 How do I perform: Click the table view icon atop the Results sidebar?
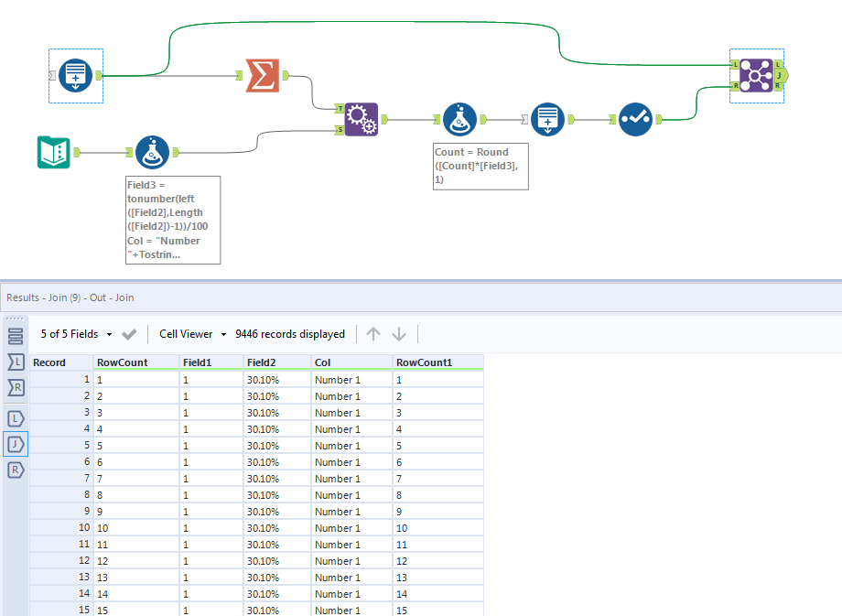click(x=14, y=335)
